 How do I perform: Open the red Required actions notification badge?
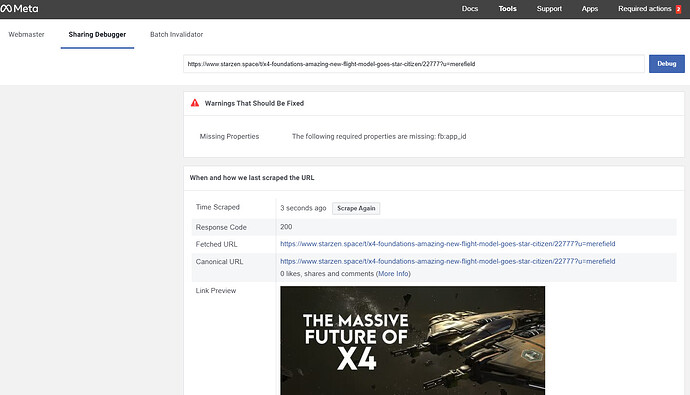678,9
